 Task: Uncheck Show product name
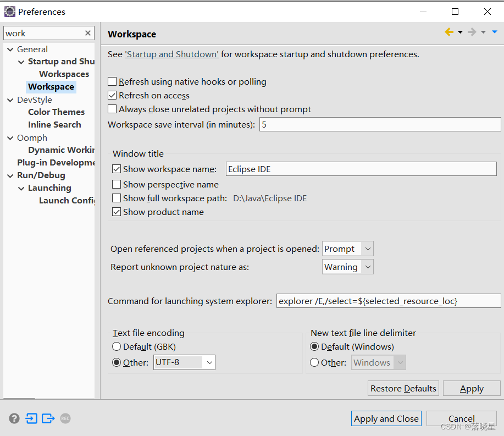click(117, 212)
